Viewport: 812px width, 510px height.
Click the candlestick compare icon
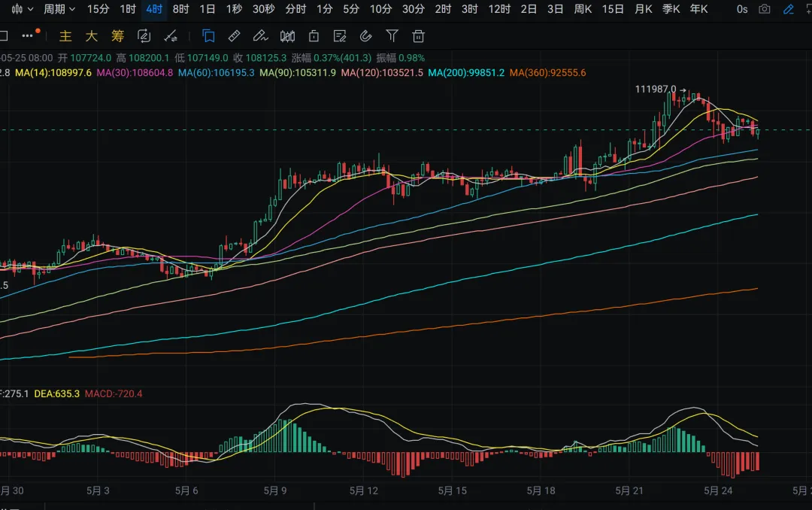tap(287, 36)
